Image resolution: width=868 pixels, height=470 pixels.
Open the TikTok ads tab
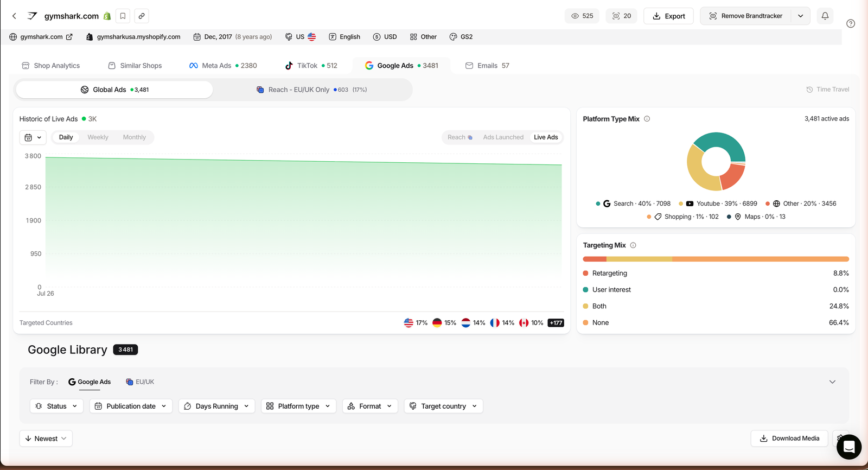(311, 66)
